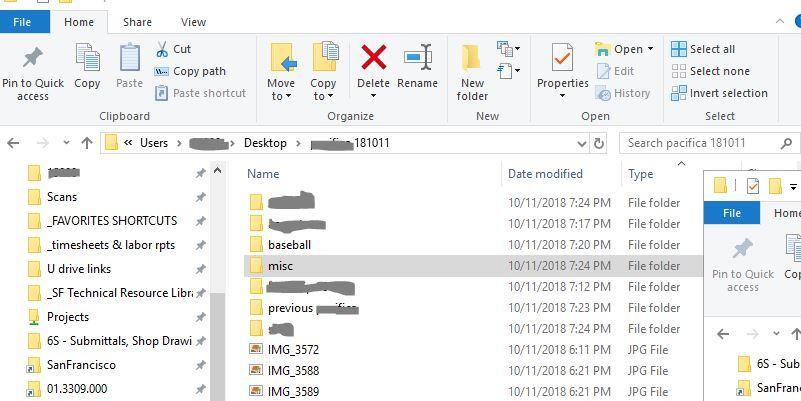Open the Share ribbon tab

[x=137, y=22]
